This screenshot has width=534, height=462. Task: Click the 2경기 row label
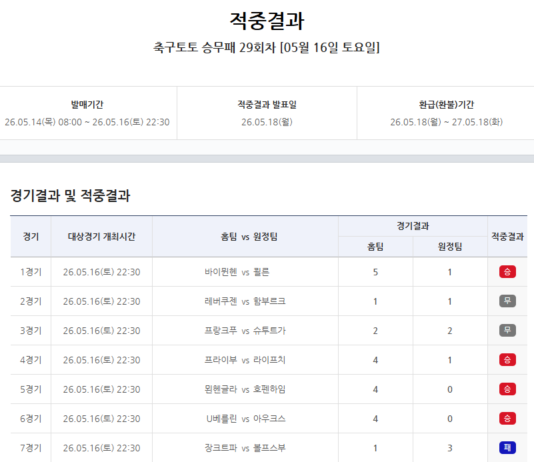31,301
